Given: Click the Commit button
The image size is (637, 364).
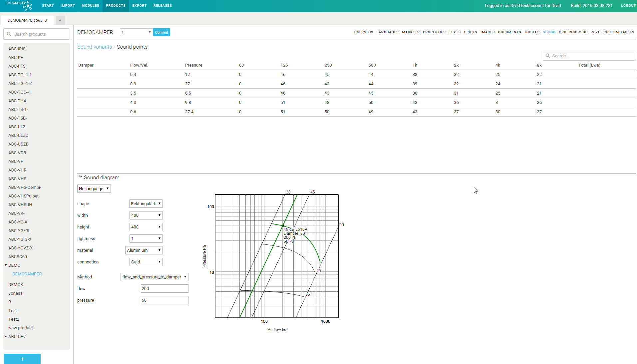Looking at the screenshot, I should point(161,32).
